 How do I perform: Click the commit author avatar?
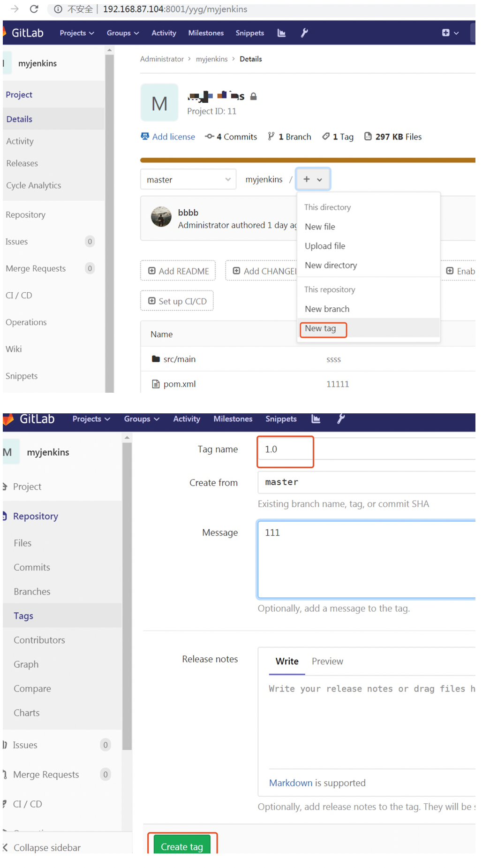click(x=161, y=217)
